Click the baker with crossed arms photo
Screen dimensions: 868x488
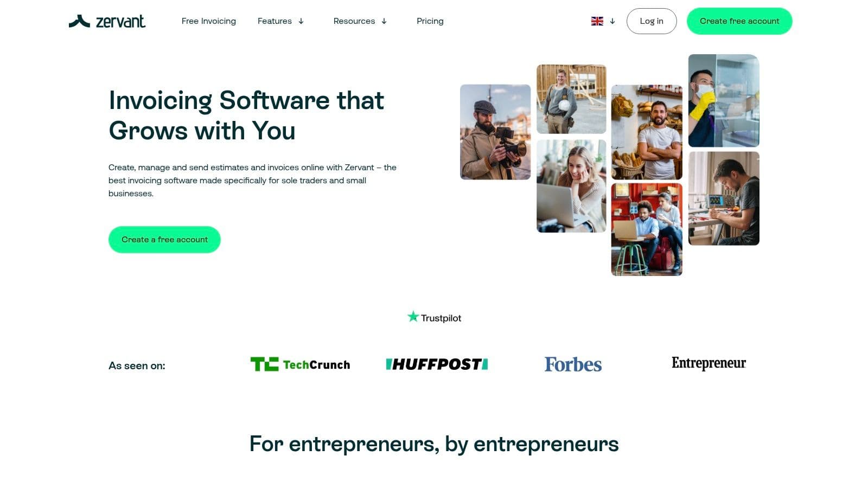coord(647,132)
